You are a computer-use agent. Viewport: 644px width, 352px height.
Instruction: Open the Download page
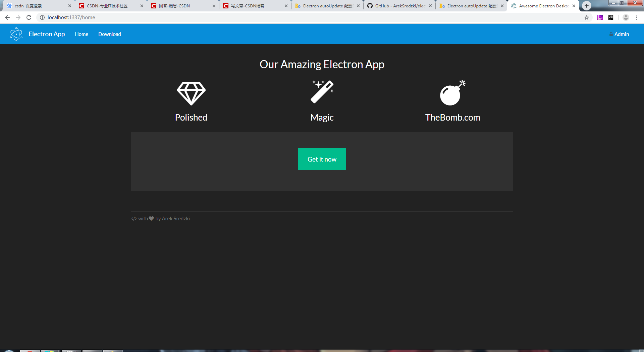pos(109,34)
